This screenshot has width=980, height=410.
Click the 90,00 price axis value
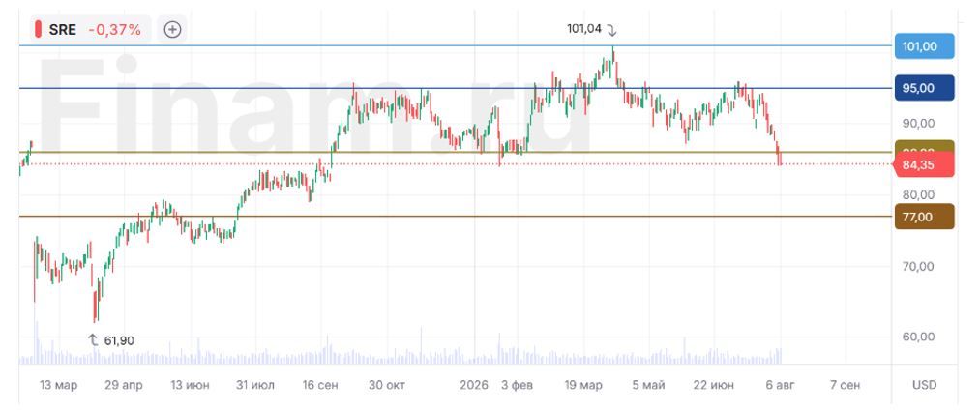click(x=918, y=123)
